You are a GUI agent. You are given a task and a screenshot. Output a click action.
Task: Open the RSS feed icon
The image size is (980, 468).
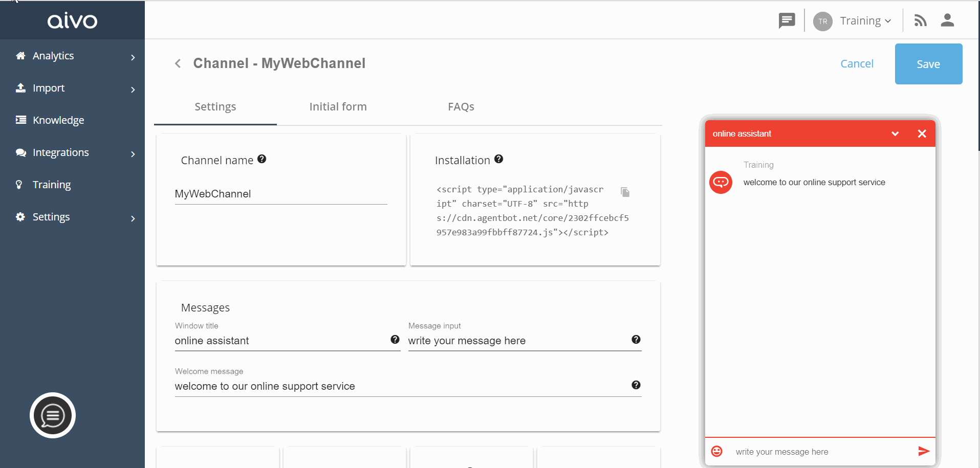point(920,20)
